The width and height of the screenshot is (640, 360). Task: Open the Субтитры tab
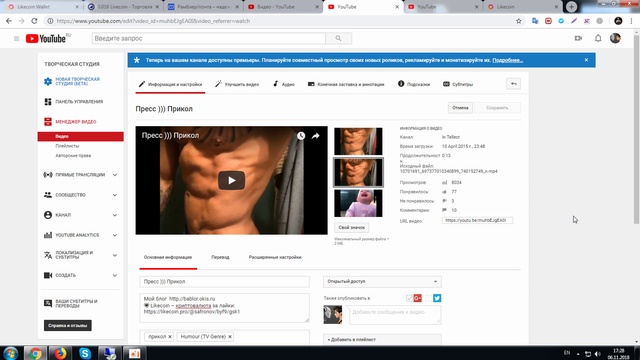click(458, 84)
